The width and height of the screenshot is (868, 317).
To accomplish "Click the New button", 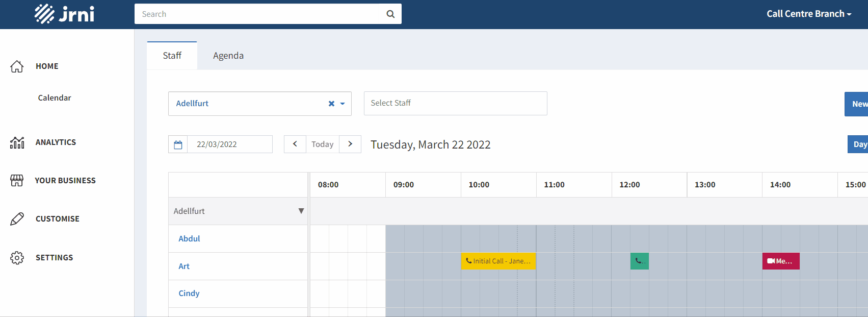I will coord(856,104).
